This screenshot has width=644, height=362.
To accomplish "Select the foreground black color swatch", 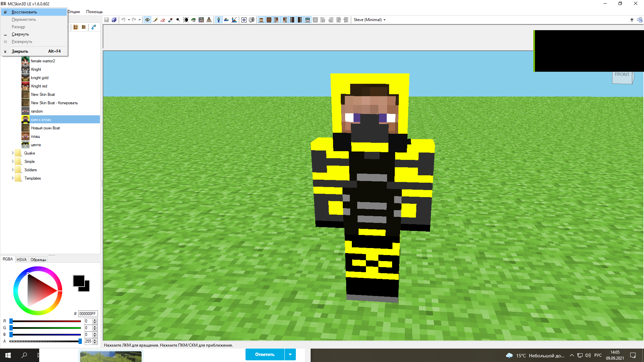I will (x=79, y=281).
